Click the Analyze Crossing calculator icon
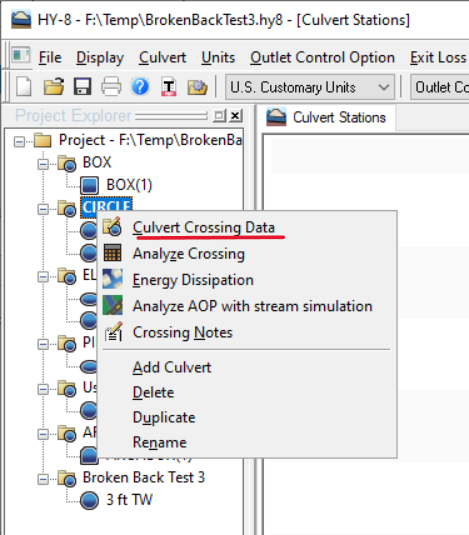This screenshot has width=469, height=535. (x=113, y=253)
